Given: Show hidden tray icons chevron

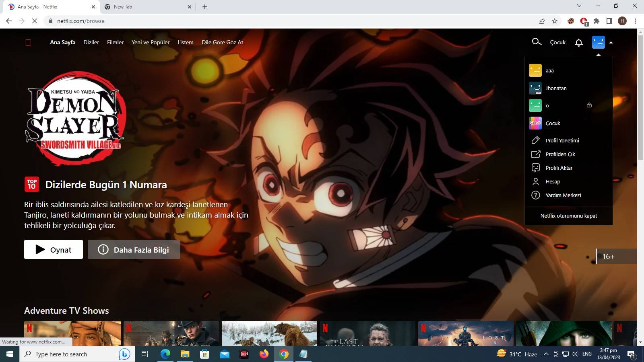Looking at the screenshot, I should pyautogui.click(x=546, y=354).
